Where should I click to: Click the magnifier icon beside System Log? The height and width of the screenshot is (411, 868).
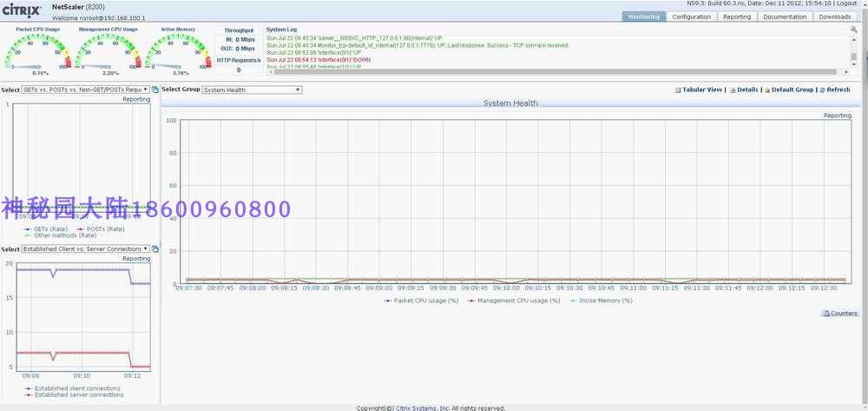coord(853,30)
